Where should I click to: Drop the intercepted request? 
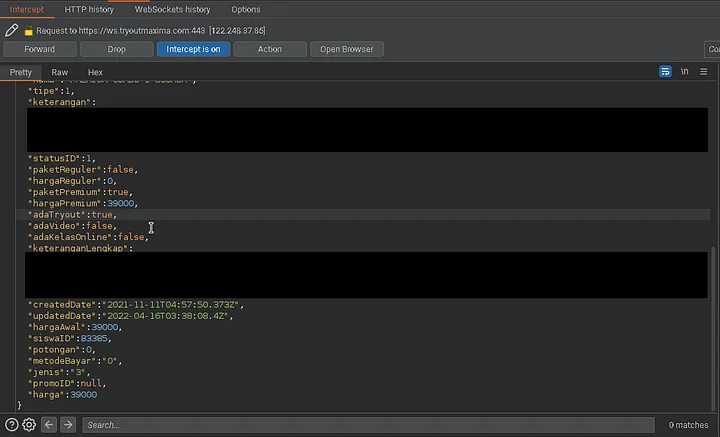pos(117,49)
